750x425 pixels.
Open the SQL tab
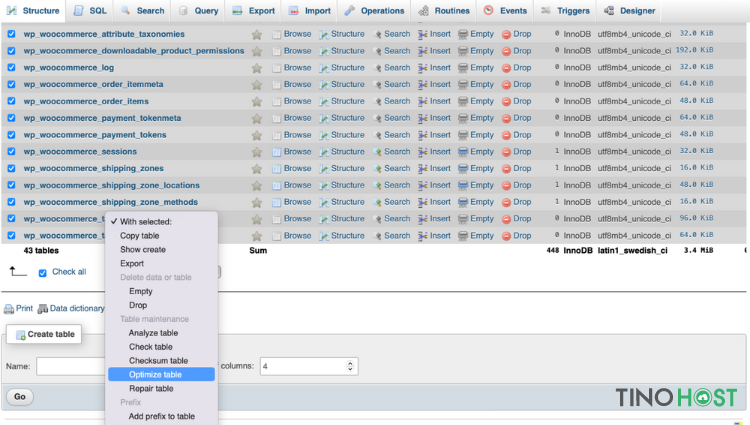90,11
